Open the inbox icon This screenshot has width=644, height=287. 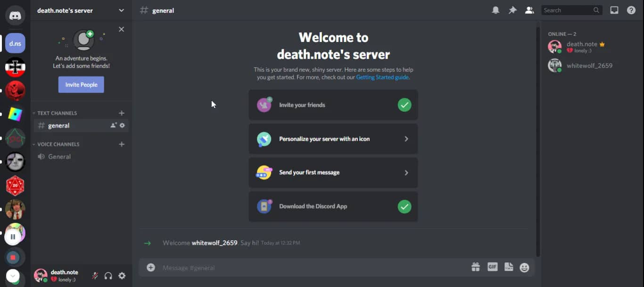614,10
